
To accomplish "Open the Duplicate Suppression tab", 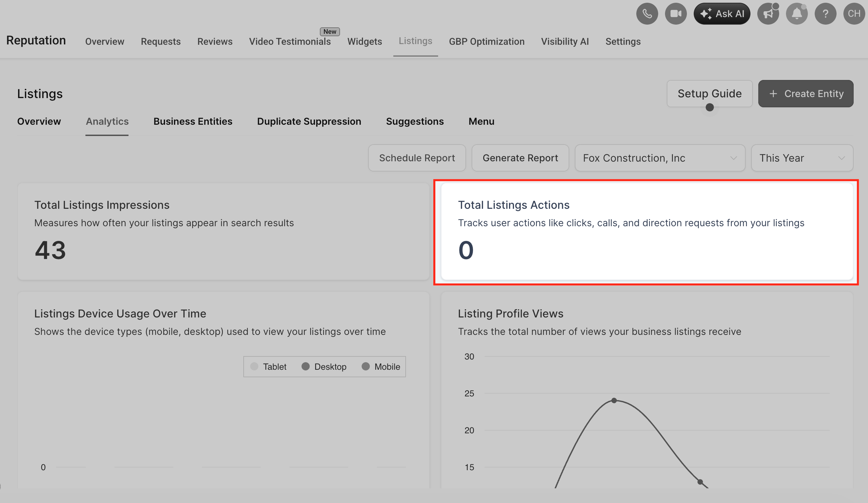I will [x=309, y=121].
